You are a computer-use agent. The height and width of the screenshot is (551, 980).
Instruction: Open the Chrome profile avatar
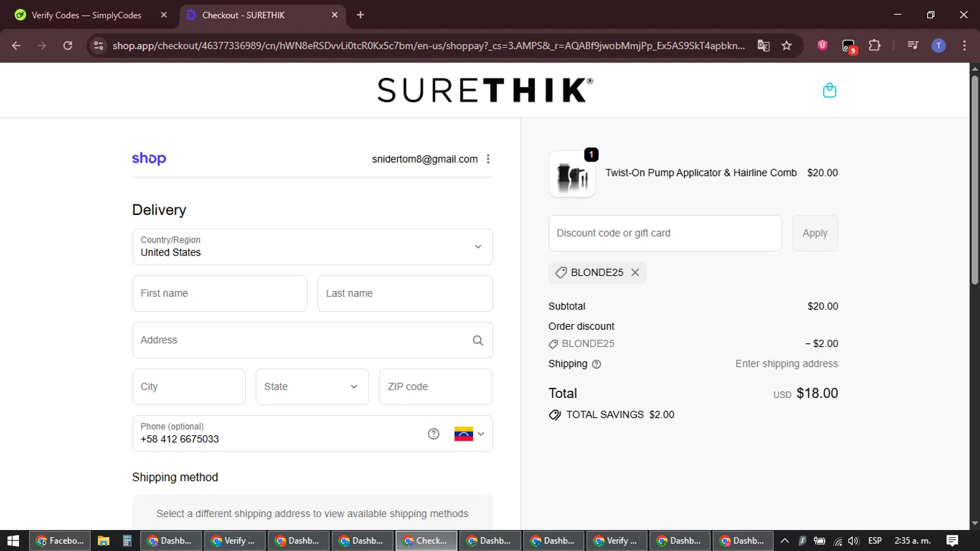938,46
